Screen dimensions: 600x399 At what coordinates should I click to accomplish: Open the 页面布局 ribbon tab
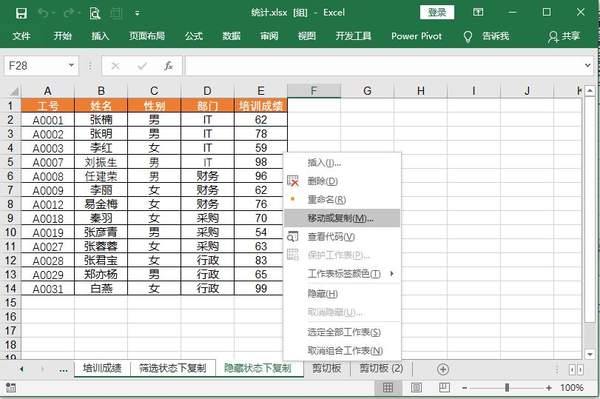147,36
